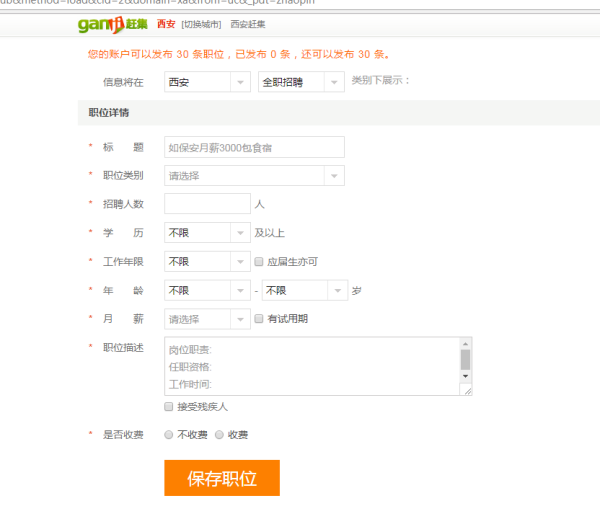Viewport: 600px width, 519px height.
Task: Click the description scrollbar thumb
Action: coord(465,360)
